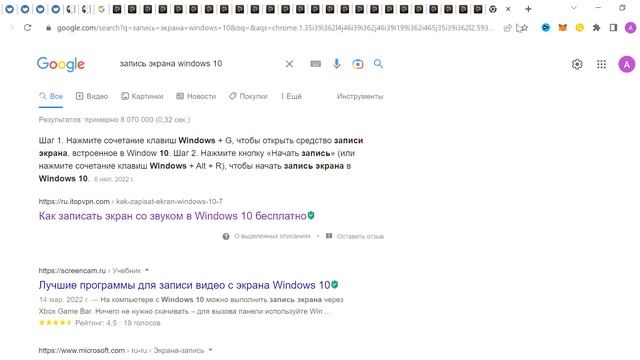The image size is (640, 360).
Task: Open Google settings gear icon
Action: [x=577, y=64]
